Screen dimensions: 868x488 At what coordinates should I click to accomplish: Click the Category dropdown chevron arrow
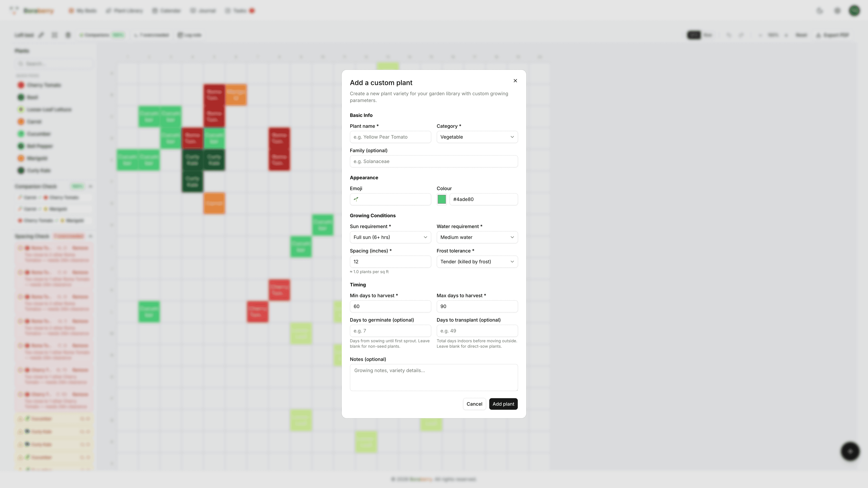point(512,137)
